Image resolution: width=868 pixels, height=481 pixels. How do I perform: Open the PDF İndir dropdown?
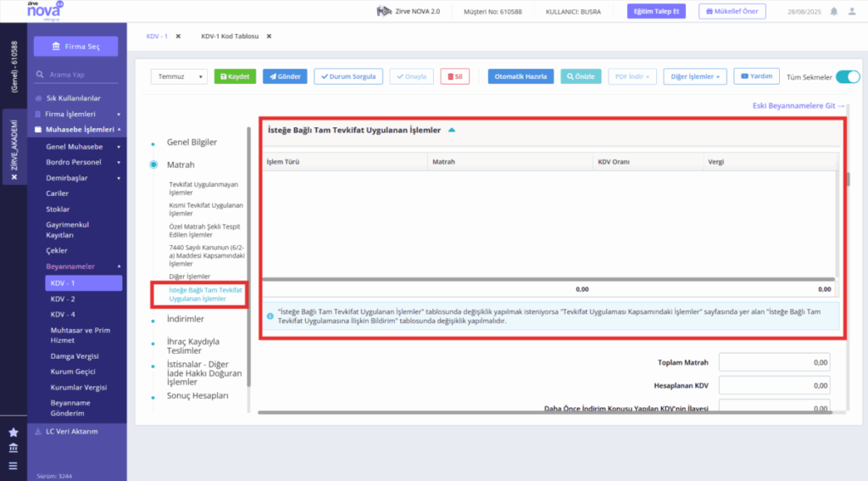click(632, 76)
